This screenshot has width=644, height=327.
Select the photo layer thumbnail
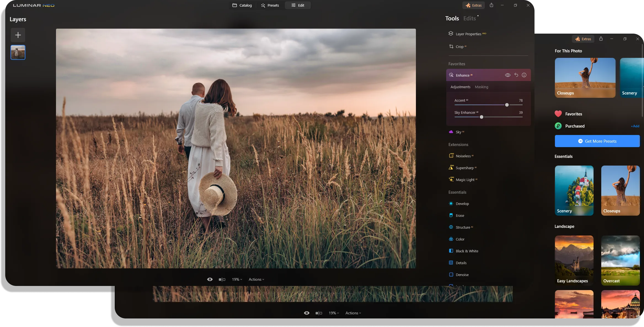pos(18,52)
